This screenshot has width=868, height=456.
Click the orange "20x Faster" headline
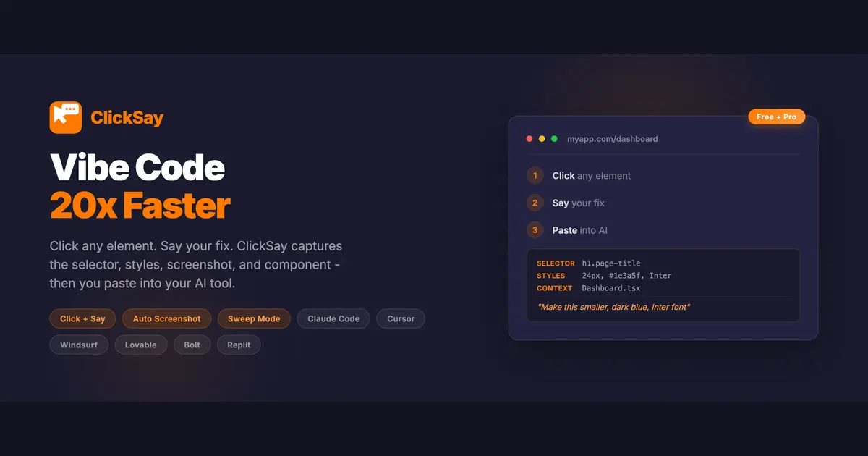[x=140, y=206]
